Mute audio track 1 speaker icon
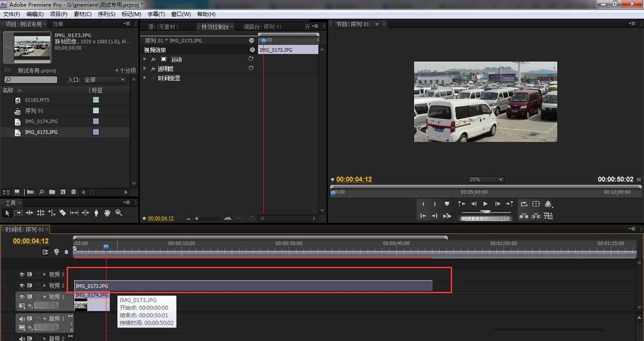This screenshot has height=341, width=644. click(22, 318)
